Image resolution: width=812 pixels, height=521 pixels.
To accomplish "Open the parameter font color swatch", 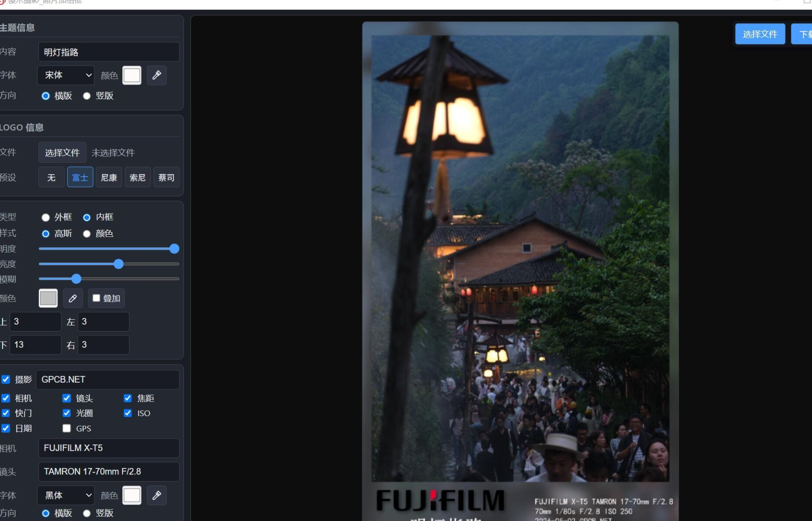I will (132, 495).
